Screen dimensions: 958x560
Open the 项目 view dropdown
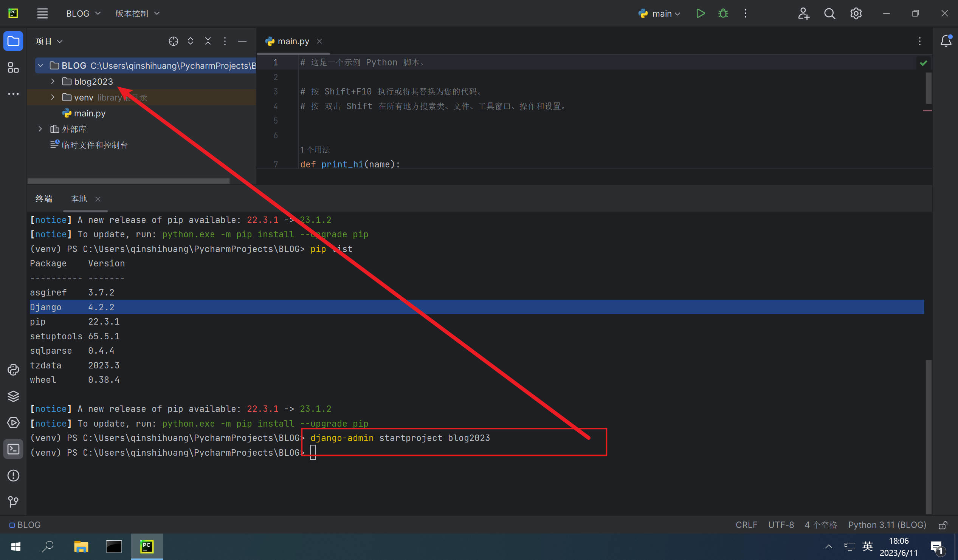(x=49, y=41)
